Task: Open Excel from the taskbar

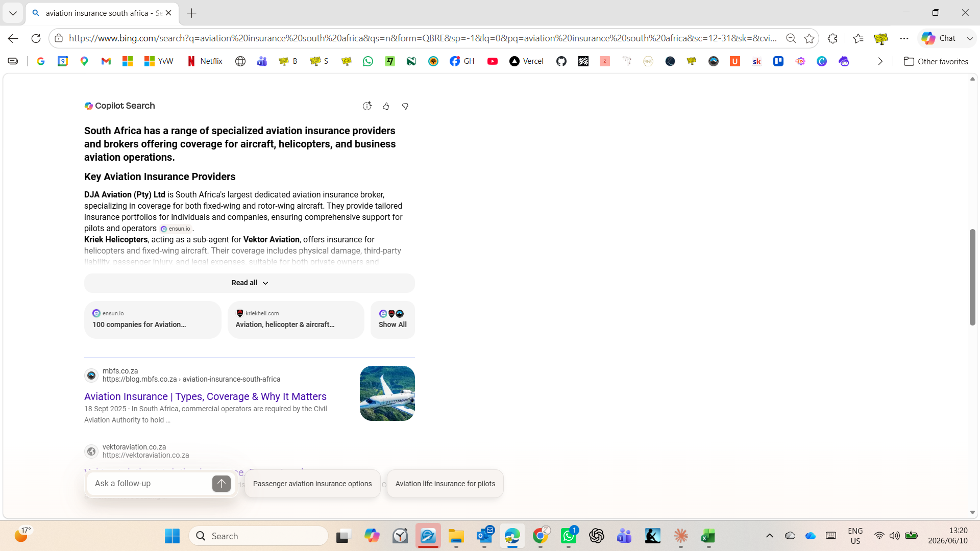Action: (x=708, y=536)
